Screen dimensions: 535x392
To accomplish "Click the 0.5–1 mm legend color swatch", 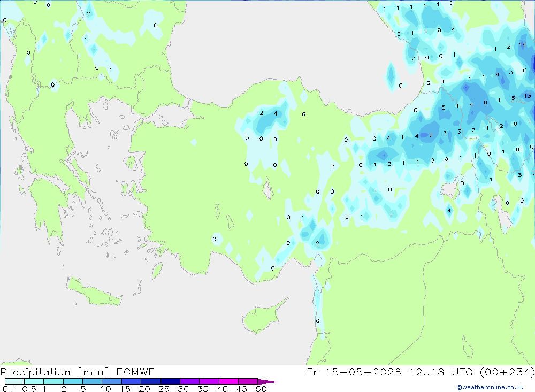I will [34, 381].
